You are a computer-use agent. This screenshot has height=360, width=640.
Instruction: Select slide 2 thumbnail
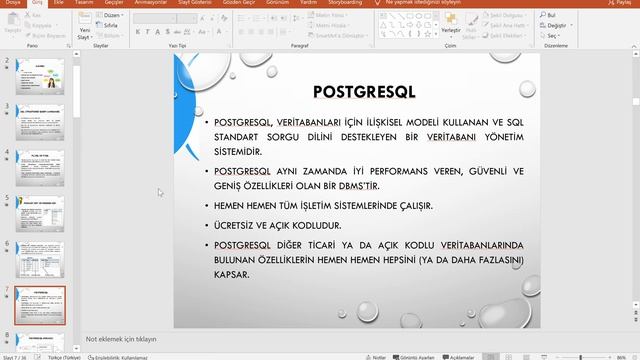[x=40, y=77]
